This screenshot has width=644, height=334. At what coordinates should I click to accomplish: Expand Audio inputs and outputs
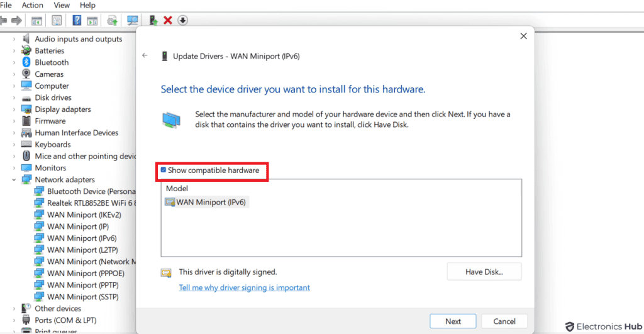coord(14,39)
